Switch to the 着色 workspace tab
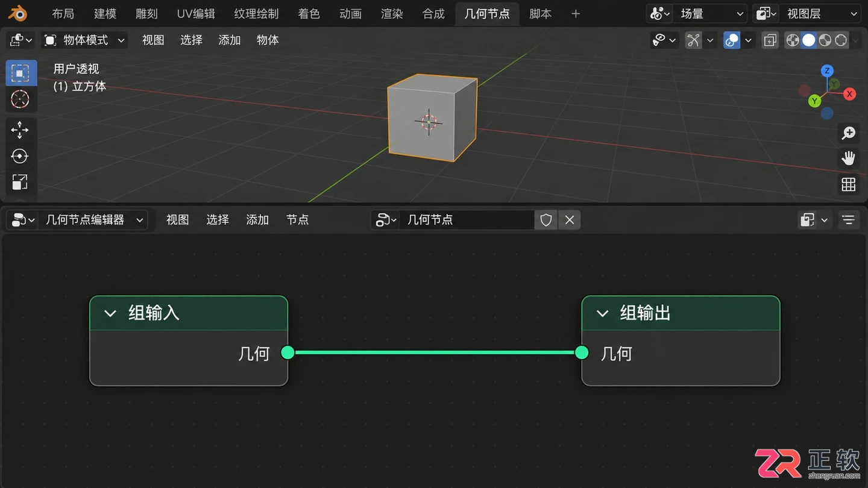The width and height of the screenshot is (868, 488). 309,13
